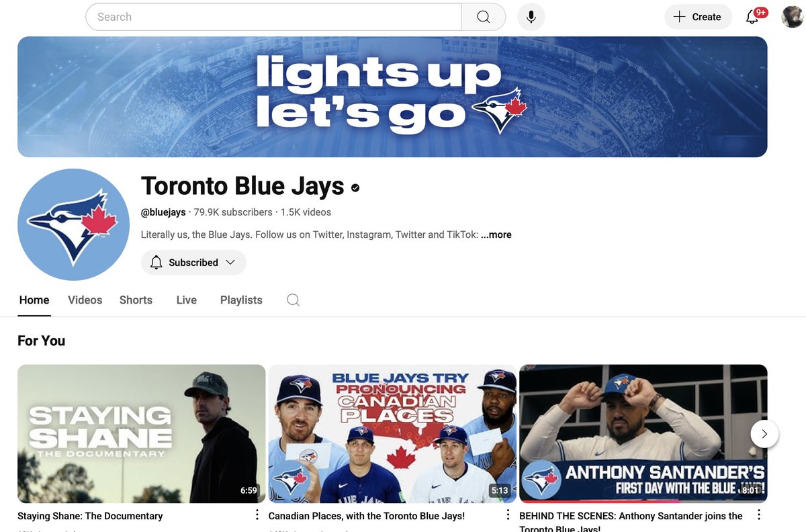
Task: Open options menu for Canadian Places video
Action: tap(508, 515)
